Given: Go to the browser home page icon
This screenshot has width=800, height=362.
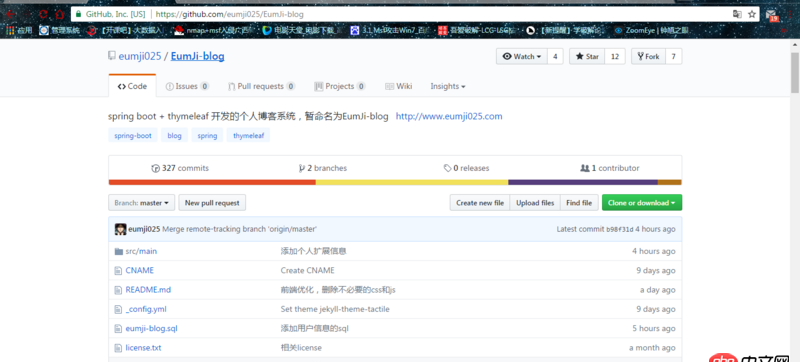Looking at the screenshot, I should pos(60,14).
